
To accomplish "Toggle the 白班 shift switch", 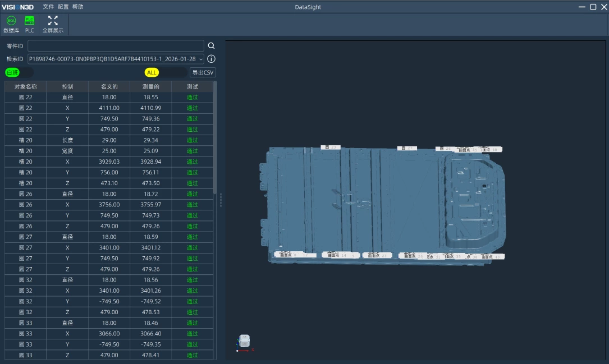I will tap(19, 72).
